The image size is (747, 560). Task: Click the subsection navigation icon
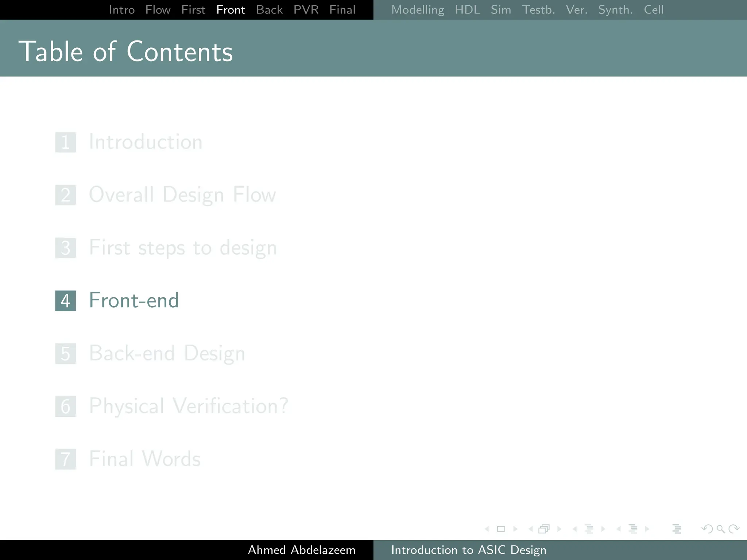589,529
